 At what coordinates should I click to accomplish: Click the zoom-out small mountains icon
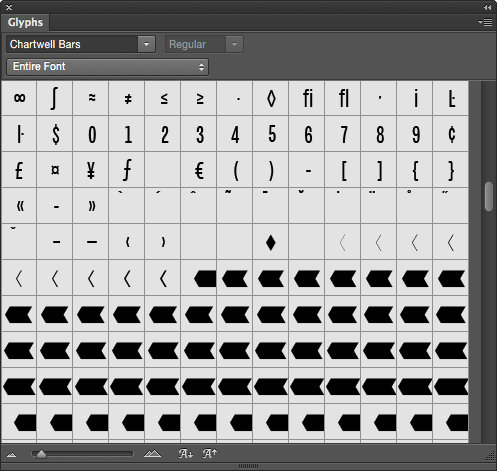tap(12, 454)
